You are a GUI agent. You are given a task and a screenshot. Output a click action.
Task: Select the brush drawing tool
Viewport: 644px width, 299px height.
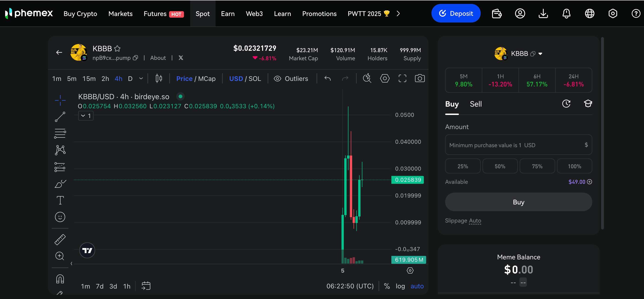60,184
